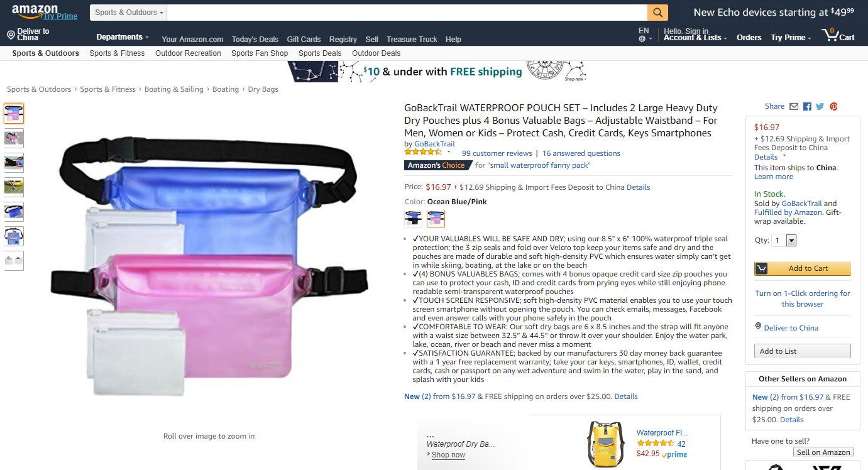Open Today's Deals in navigation
Screen dimensions: 868x470
click(x=255, y=39)
